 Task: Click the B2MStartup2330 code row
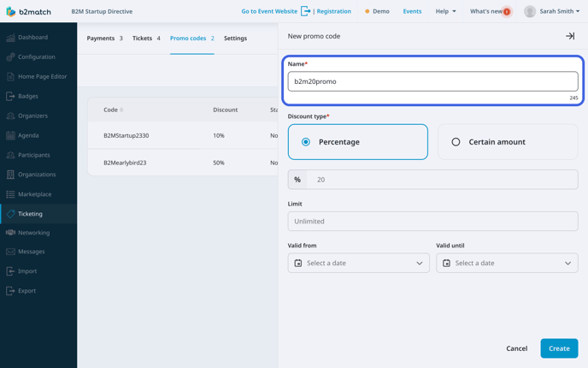(x=183, y=135)
